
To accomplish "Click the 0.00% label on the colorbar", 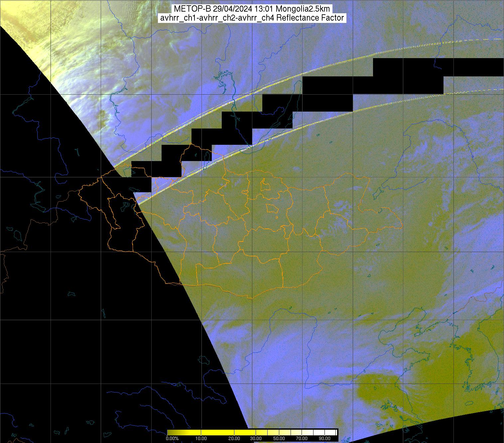I will [172, 439].
